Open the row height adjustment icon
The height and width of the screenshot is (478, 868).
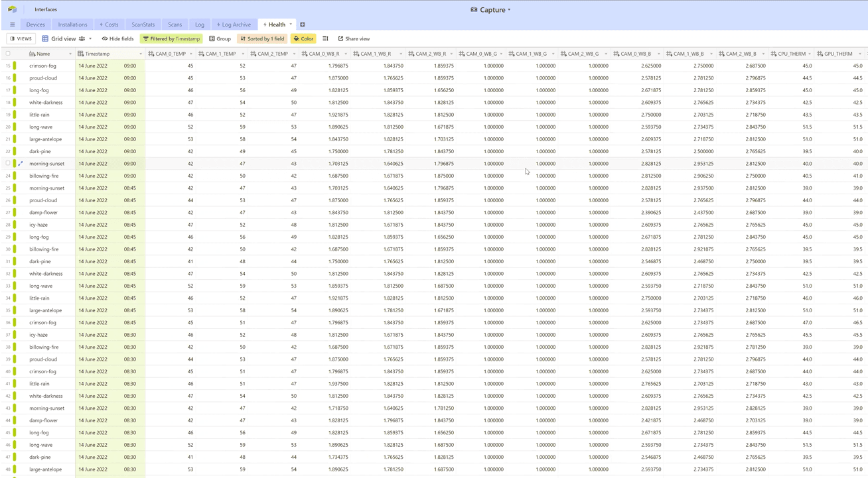325,38
